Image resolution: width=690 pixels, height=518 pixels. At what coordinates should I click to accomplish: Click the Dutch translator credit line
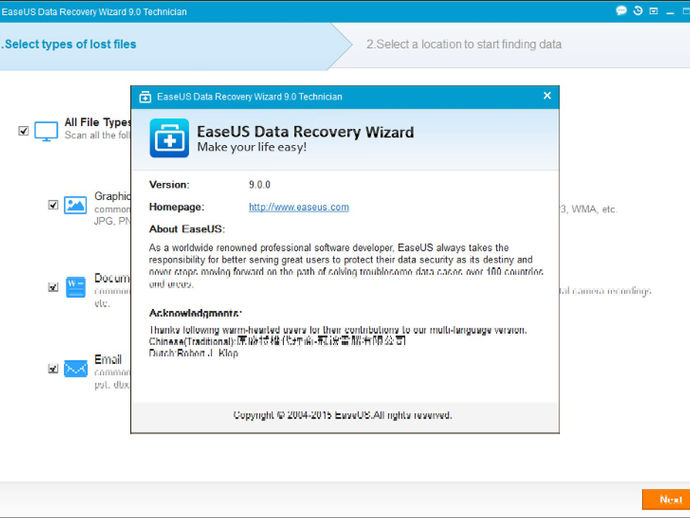(194, 353)
